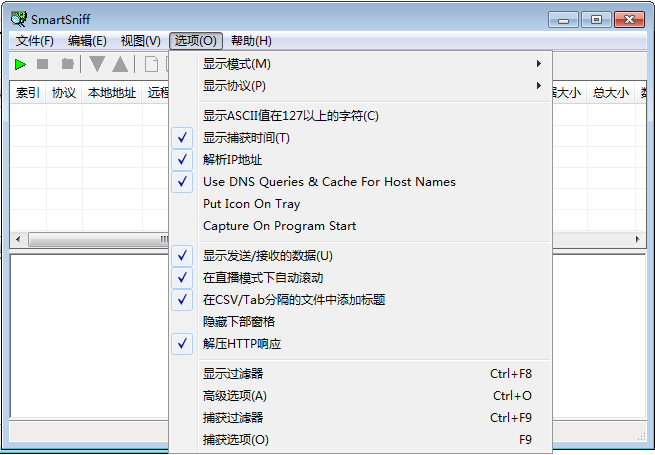Enable Capture On Program Start
Image resolution: width=655 pixels, height=455 pixels.
tap(361, 226)
